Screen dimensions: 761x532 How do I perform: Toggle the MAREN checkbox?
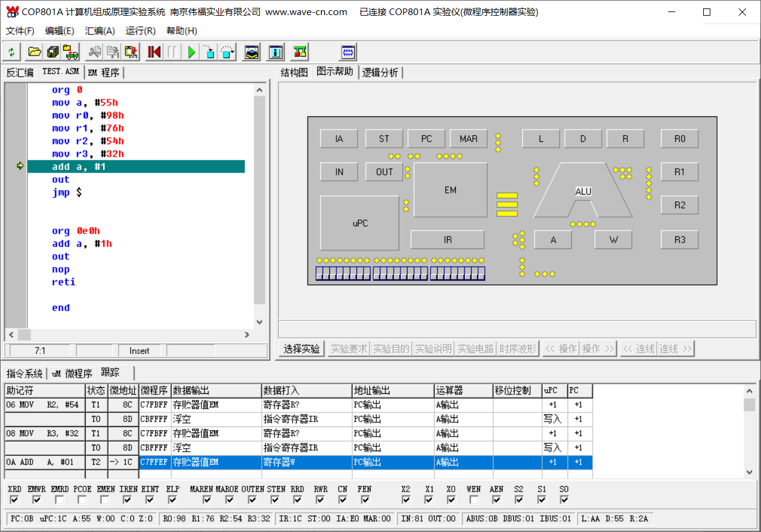click(207, 500)
